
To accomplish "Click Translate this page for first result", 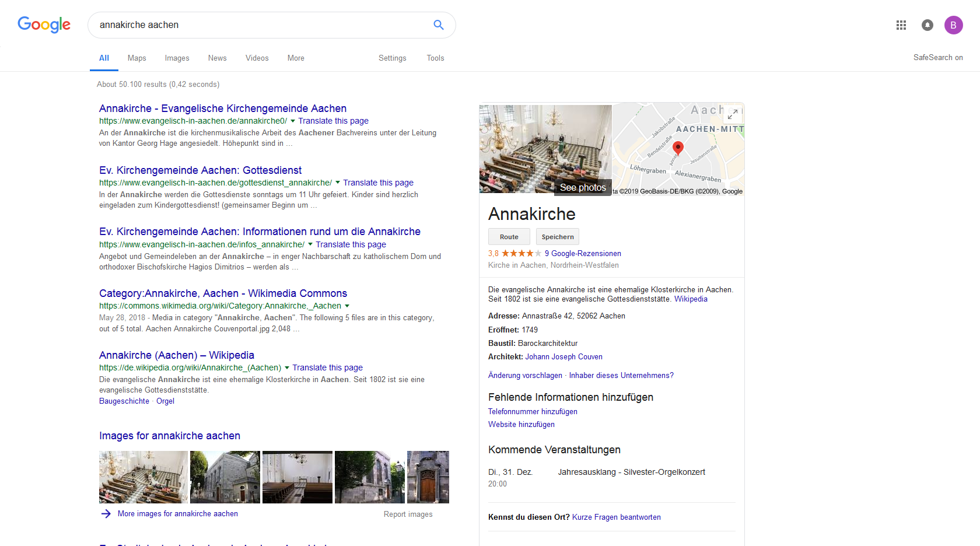I will (x=334, y=121).
